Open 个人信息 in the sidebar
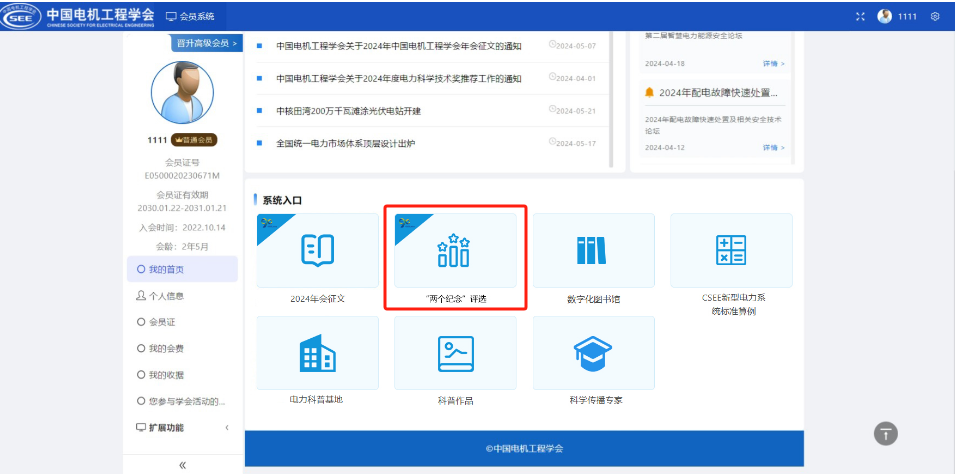This screenshot has height=474, width=955. click(x=182, y=295)
